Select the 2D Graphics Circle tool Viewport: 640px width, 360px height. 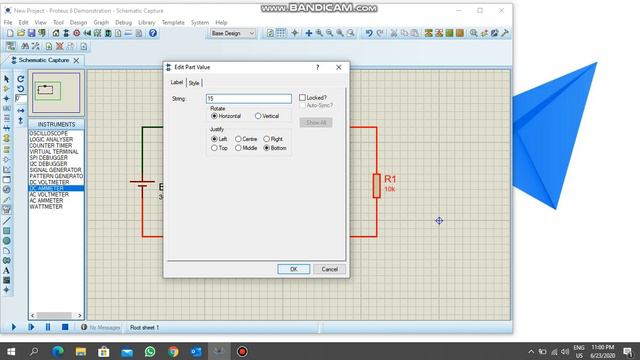[x=7, y=241]
